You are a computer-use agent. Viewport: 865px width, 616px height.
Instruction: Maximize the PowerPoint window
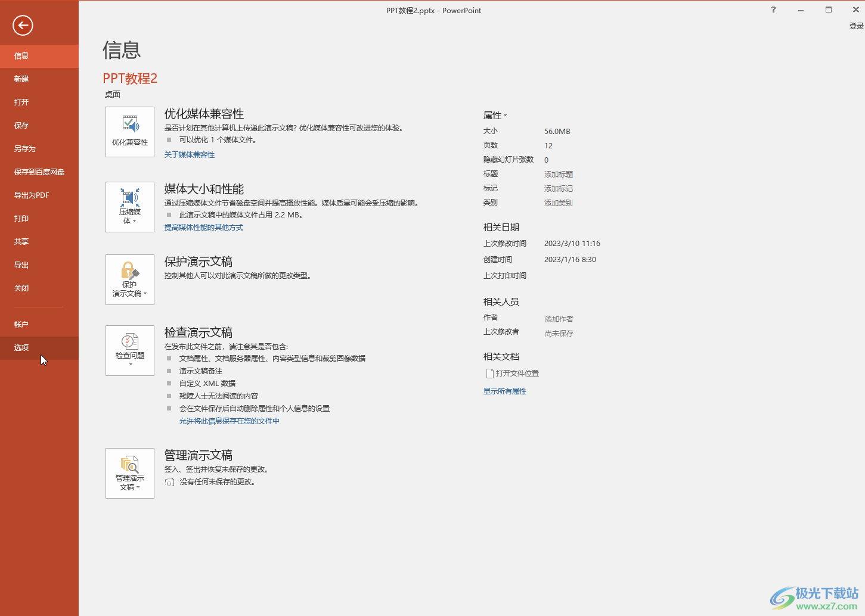[x=829, y=10]
